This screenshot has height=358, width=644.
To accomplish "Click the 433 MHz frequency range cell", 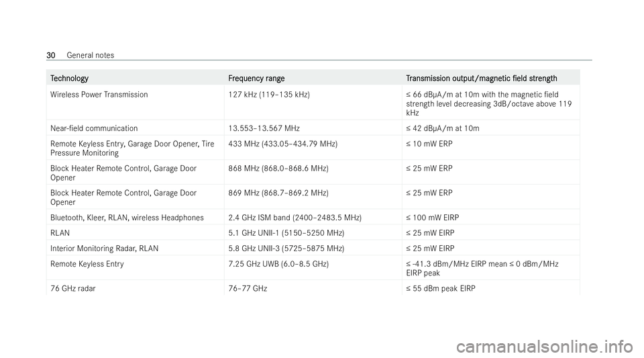I will pyautogui.click(x=283, y=144).
